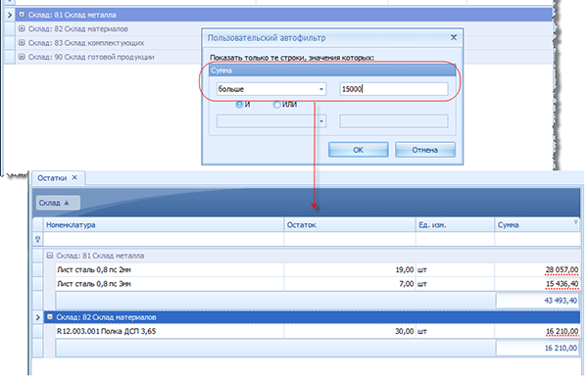Screen dimensions: 588x378
Task: Expand group Склад: 83 Склад комплектующих
Action: click(x=22, y=43)
